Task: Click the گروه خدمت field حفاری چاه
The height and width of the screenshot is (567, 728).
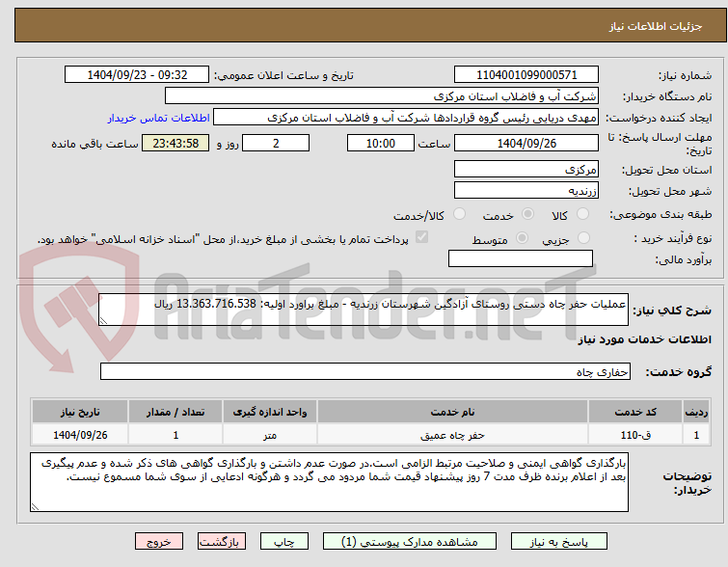Action: click(365, 371)
